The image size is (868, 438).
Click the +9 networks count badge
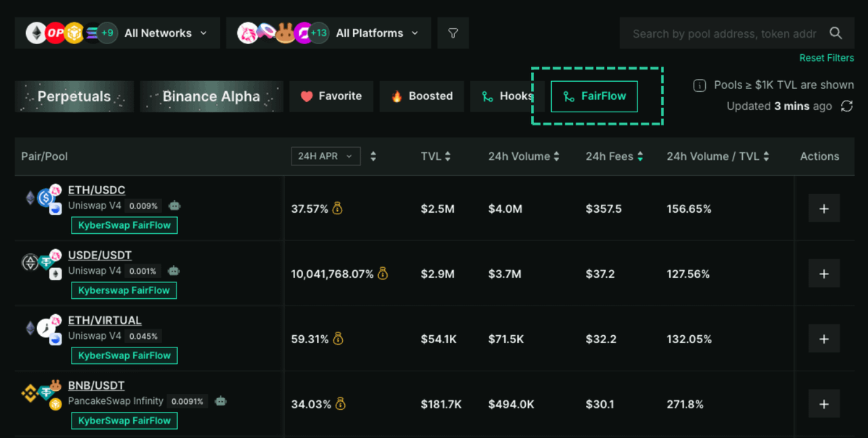(x=107, y=33)
